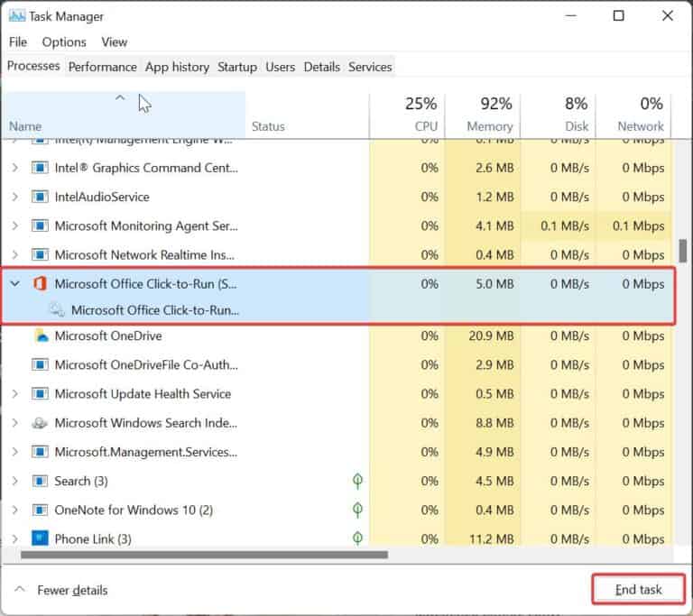Click the Search (3) process icon
Screen dimensions: 693x616
(40, 481)
